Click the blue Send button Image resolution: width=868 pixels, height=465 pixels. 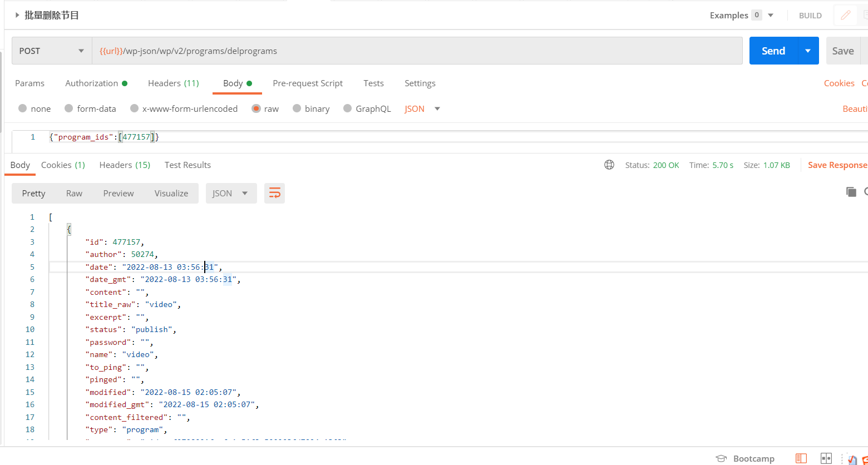point(773,51)
